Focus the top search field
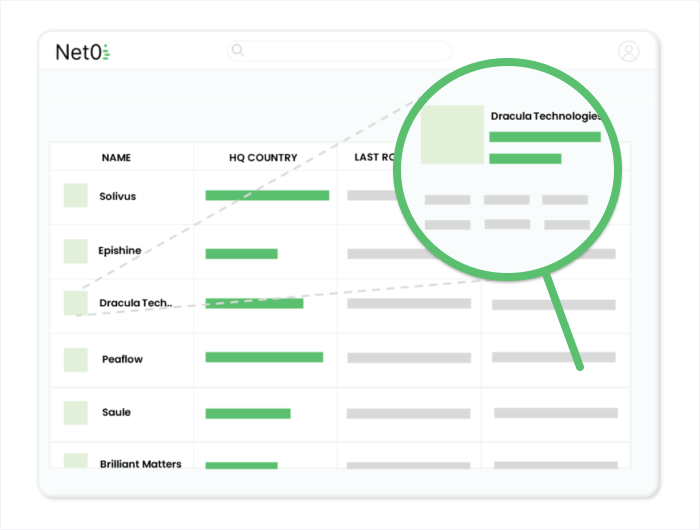 click(x=339, y=51)
